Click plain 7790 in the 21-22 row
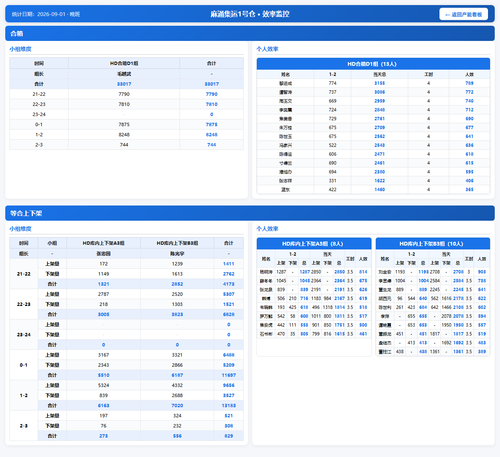 coord(124,94)
